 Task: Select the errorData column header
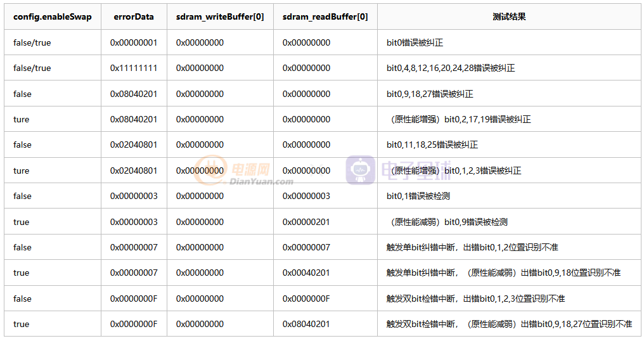coord(134,16)
